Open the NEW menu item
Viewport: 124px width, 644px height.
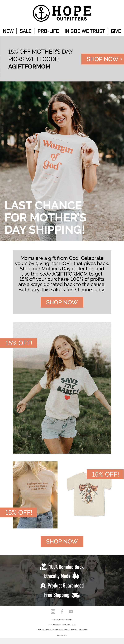(x=8, y=31)
